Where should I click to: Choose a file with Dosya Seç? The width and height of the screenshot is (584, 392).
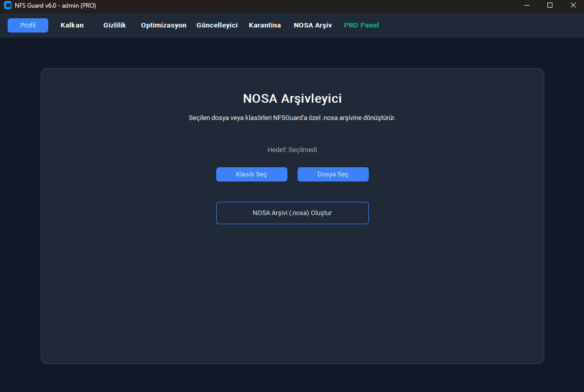333,174
